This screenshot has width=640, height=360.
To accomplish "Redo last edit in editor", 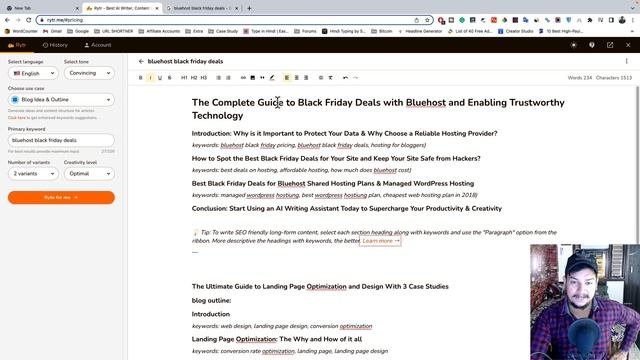I will pos(356,78).
